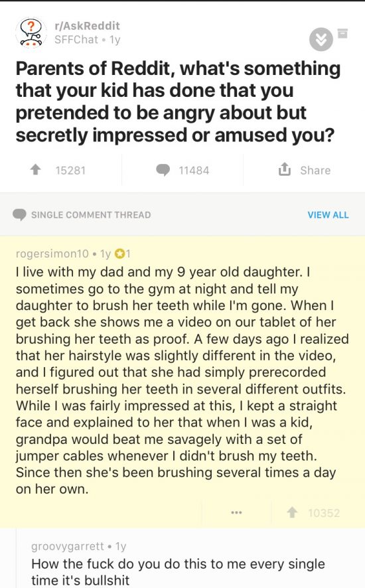
Task: Upvote rogersimon10's comment
Action: (x=292, y=512)
